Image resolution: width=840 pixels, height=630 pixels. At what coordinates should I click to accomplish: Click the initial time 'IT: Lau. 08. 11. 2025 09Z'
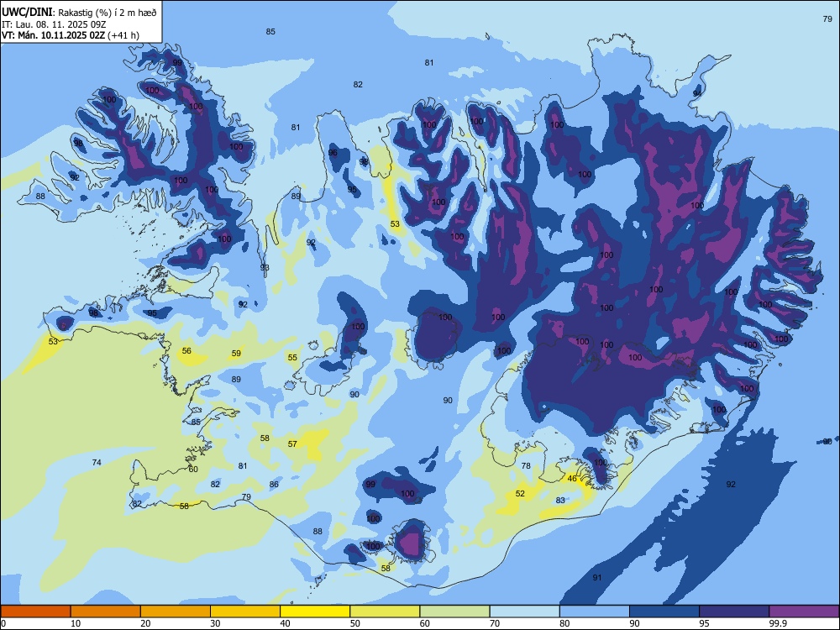click(54, 24)
